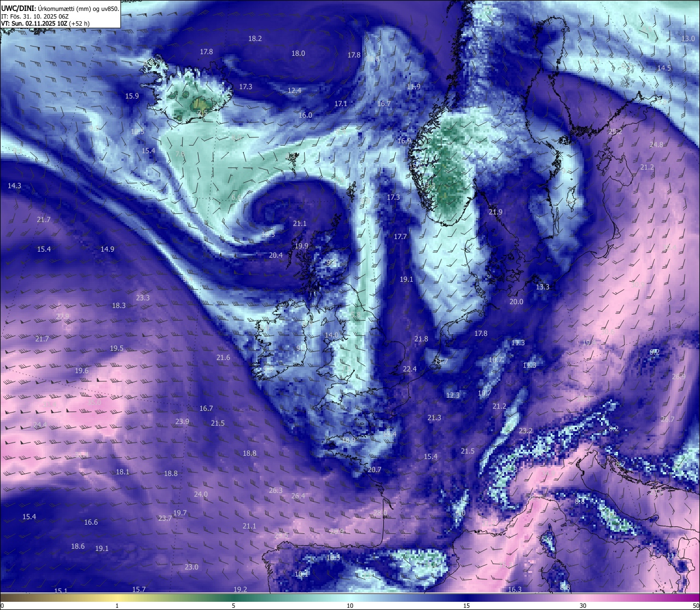Click the UWC/DINI Úrkomumætti title line
The width and height of the screenshot is (700, 610).
pos(60,8)
